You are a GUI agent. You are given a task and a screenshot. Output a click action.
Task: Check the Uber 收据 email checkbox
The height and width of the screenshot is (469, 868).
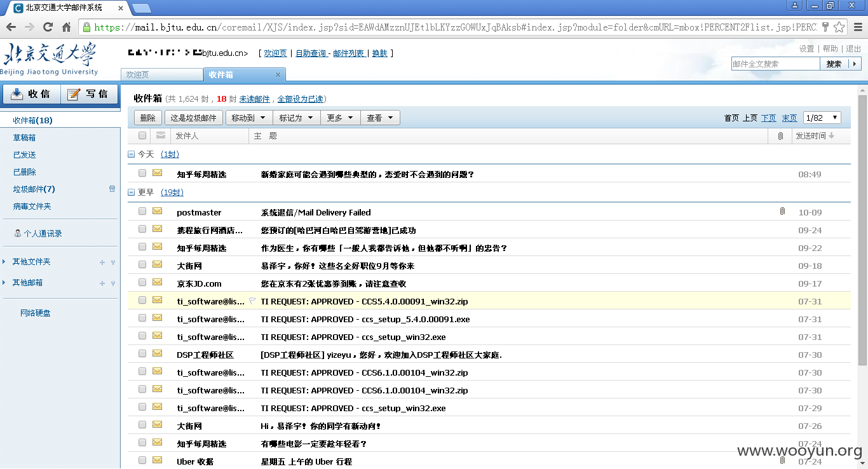142,460
